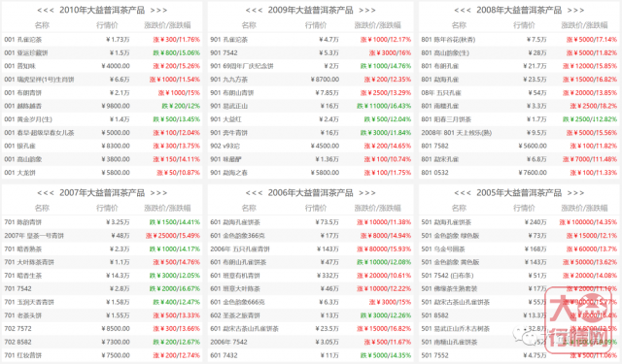Click the price '¥21.7万'
The image size is (622, 364).
pos(535,66)
